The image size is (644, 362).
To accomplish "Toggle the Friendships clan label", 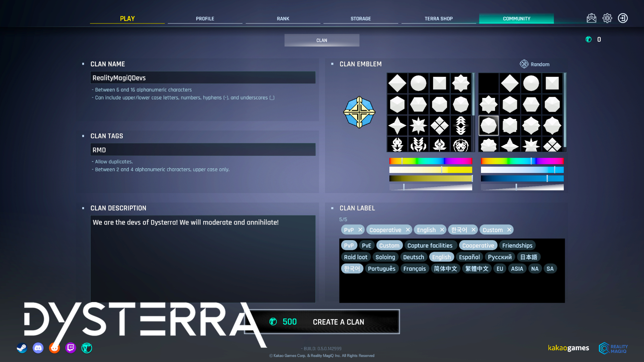I will [517, 245].
